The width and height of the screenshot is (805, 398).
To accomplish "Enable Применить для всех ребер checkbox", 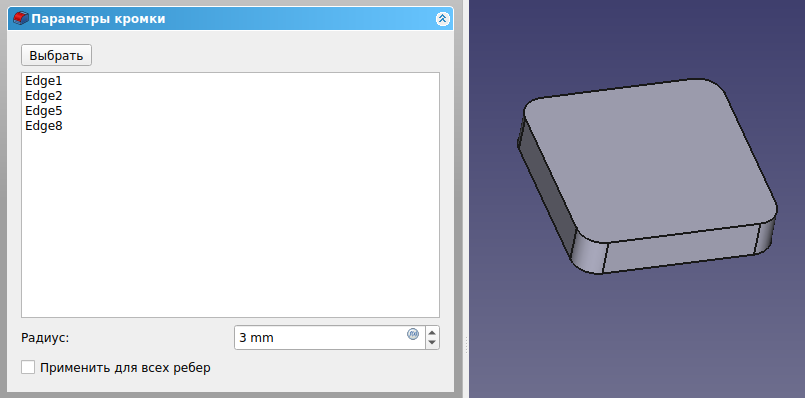I will click(x=28, y=368).
